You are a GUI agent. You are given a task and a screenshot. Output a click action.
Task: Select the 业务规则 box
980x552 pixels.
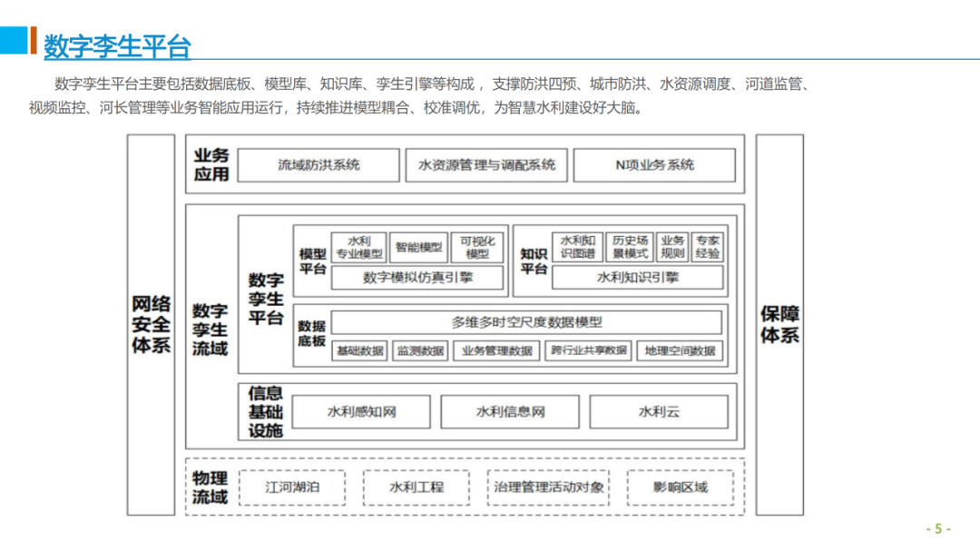click(x=672, y=247)
